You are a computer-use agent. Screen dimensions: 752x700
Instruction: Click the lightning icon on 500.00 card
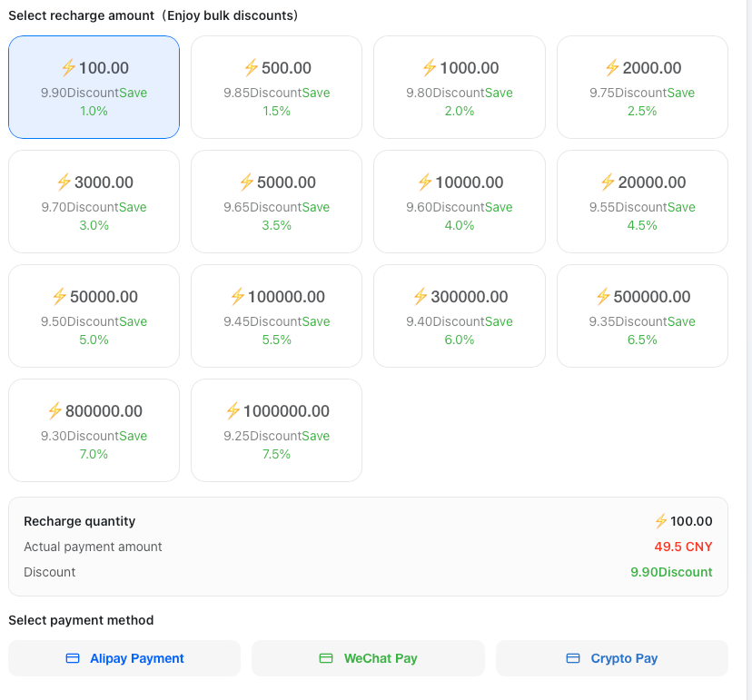252,67
